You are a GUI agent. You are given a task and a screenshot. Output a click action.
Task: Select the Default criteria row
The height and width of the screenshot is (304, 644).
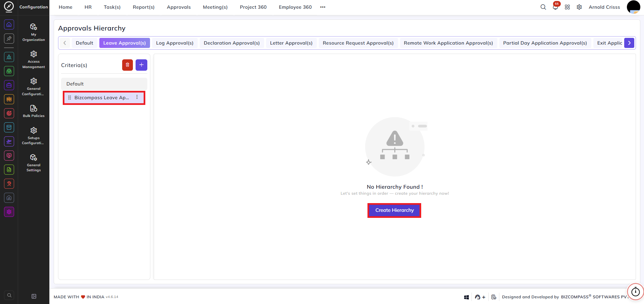tap(104, 84)
